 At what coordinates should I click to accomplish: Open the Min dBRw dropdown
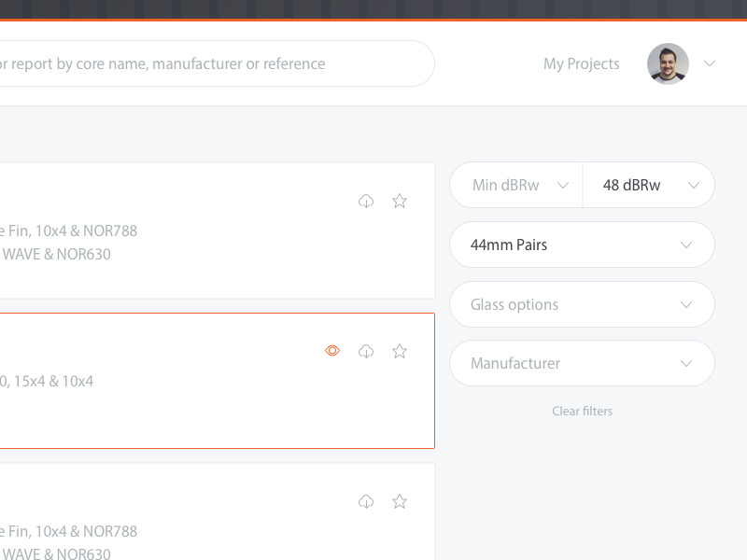(x=516, y=185)
